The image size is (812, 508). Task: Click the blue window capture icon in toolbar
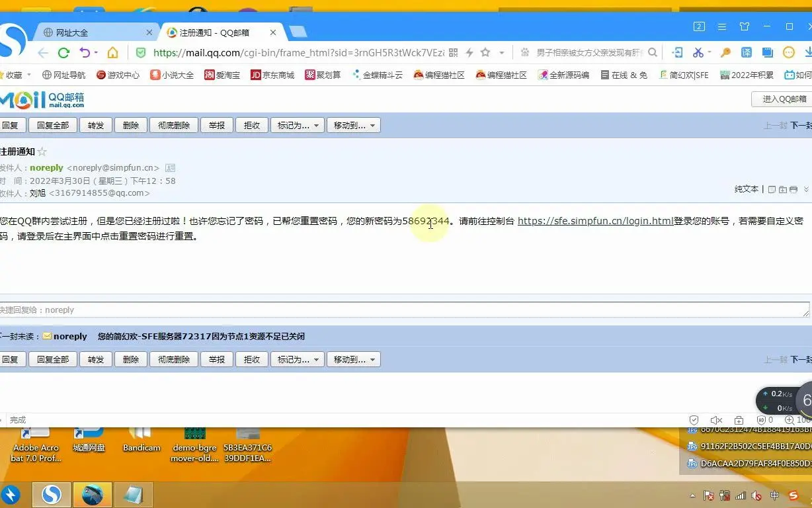[x=767, y=53]
